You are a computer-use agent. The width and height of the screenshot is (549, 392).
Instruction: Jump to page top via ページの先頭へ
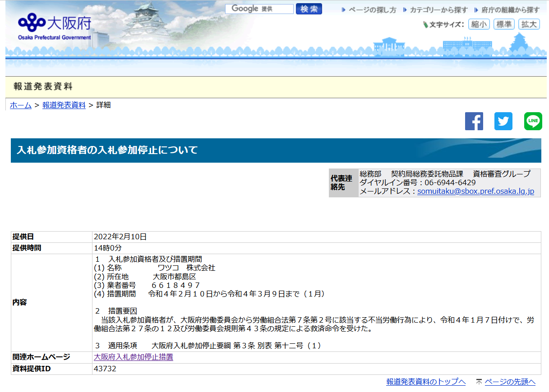[510, 382]
